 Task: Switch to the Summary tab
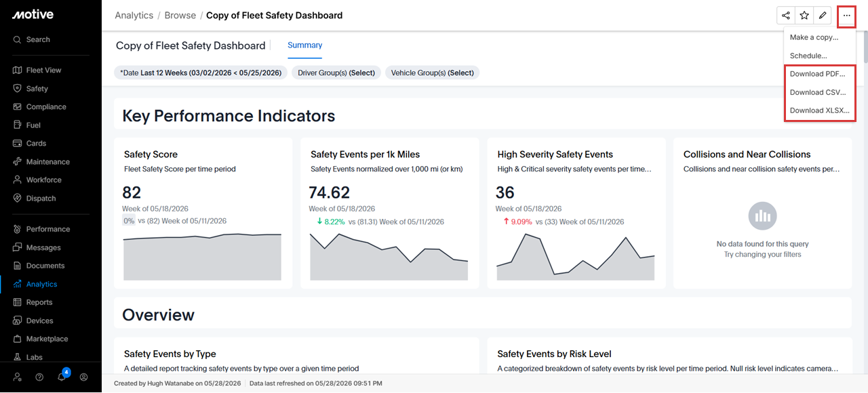tap(305, 45)
